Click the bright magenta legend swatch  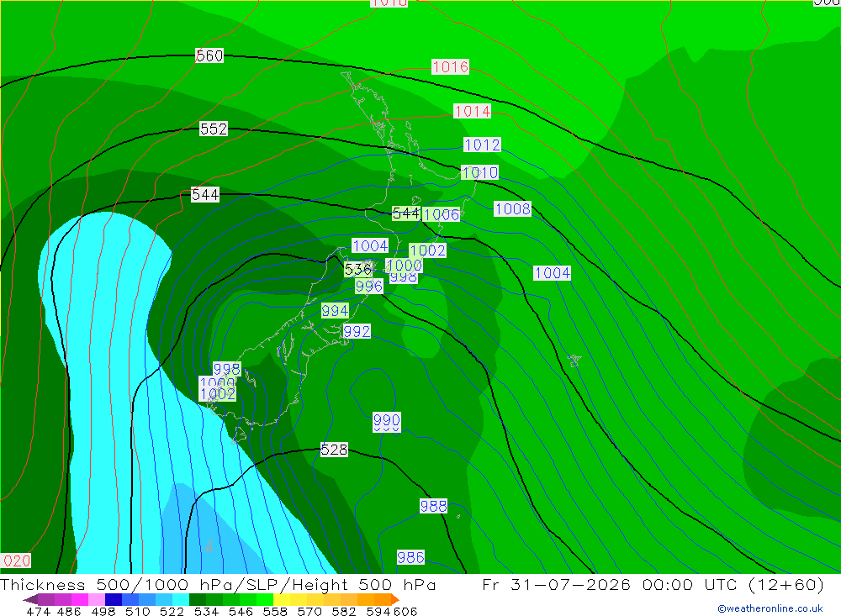click(x=78, y=599)
